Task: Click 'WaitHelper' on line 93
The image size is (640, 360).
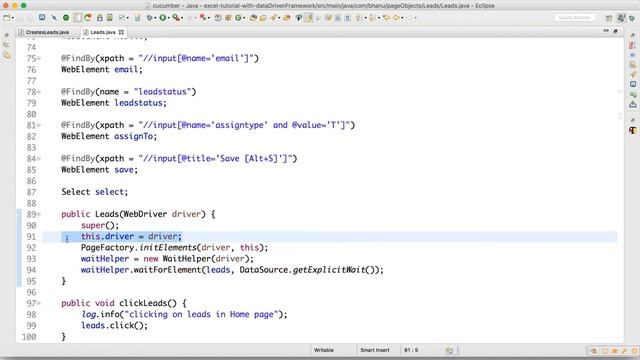Action: [186, 259]
